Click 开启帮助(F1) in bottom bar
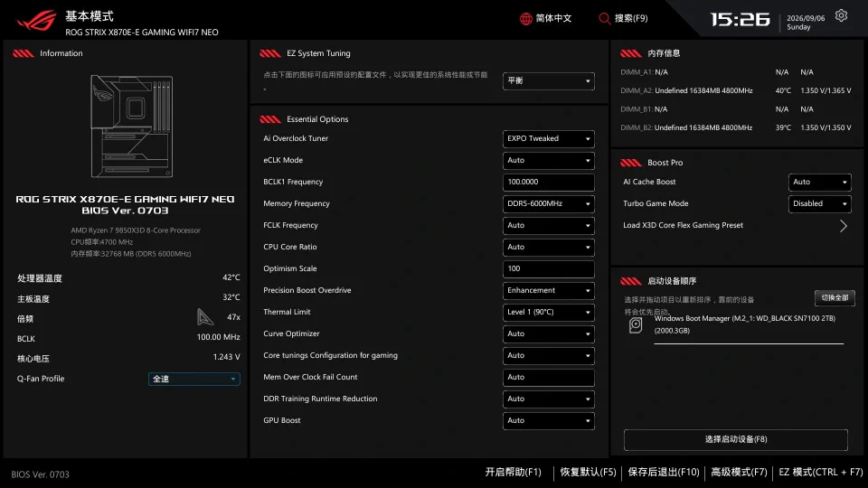868x488 pixels. point(513,472)
